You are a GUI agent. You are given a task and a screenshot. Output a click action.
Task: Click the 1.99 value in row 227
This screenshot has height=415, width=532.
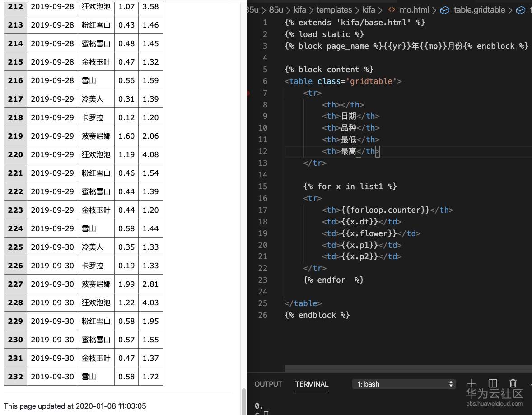click(126, 284)
